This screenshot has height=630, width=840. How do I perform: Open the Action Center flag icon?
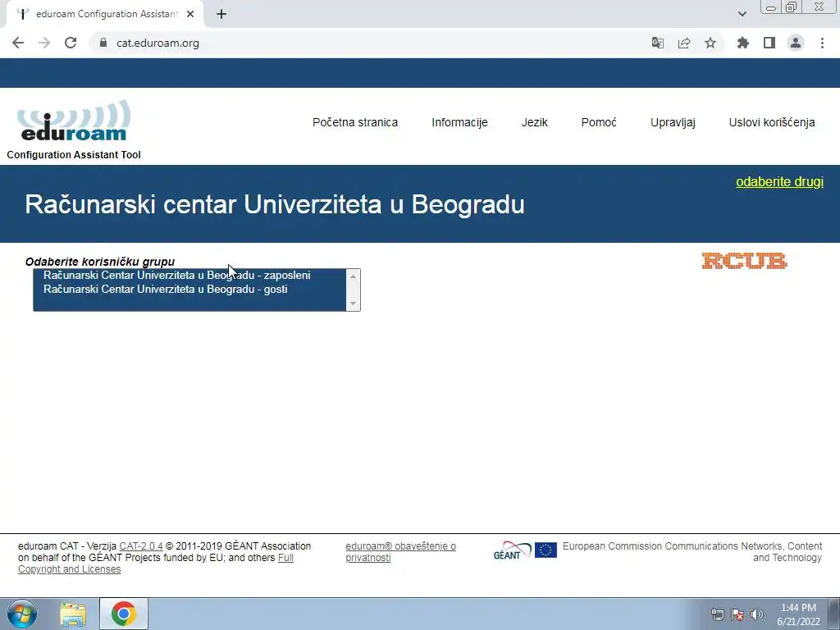coord(737,614)
